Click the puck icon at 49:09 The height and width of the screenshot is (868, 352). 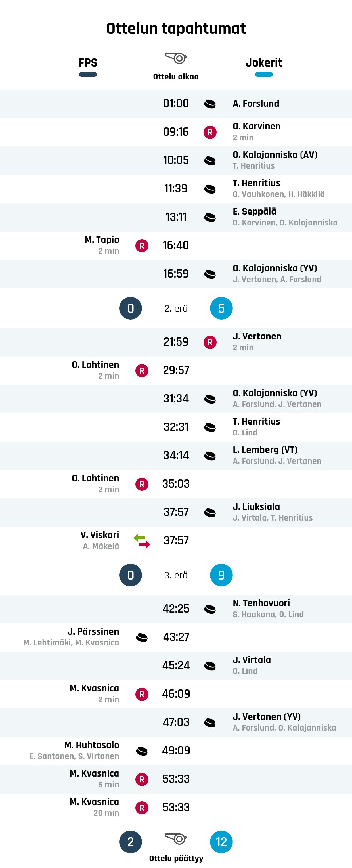tap(142, 751)
